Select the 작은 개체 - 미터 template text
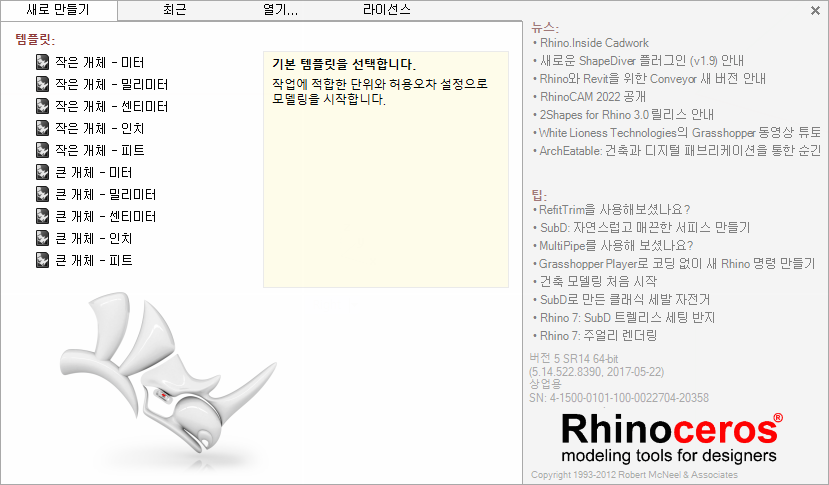This screenshot has height=485, width=829. pos(99,62)
